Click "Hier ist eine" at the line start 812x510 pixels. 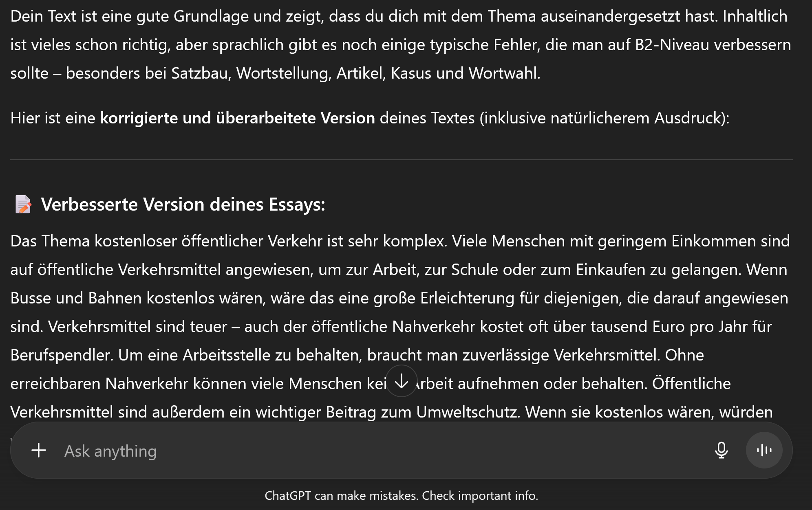tap(53, 118)
